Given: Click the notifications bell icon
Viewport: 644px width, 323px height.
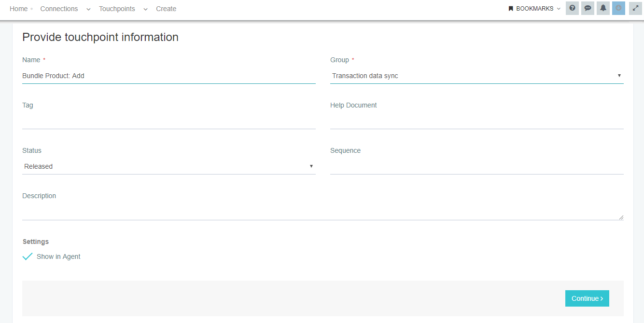Looking at the screenshot, I should (603, 8).
